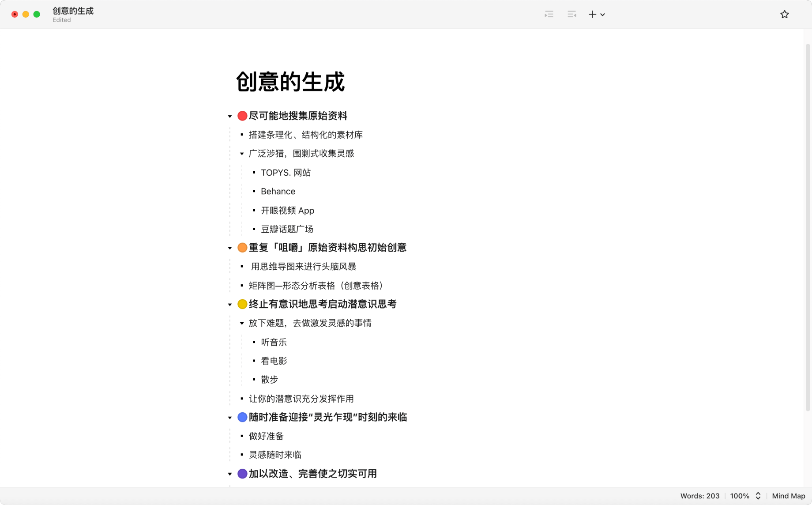The image size is (812, 505).
Task: Click the blue bullet beside 随时准备迎接灵光乍现
Action: tap(242, 417)
